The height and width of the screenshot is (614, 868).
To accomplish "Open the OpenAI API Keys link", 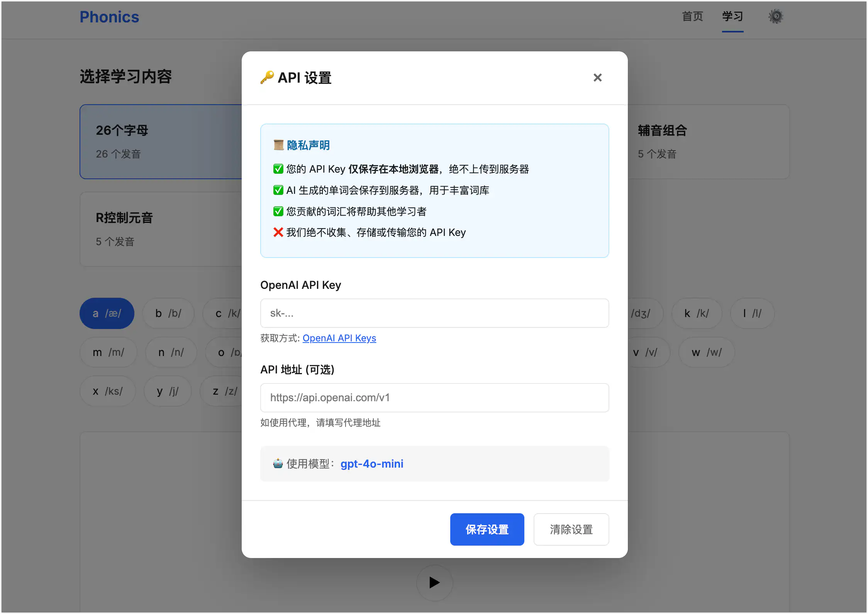I will [x=339, y=338].
